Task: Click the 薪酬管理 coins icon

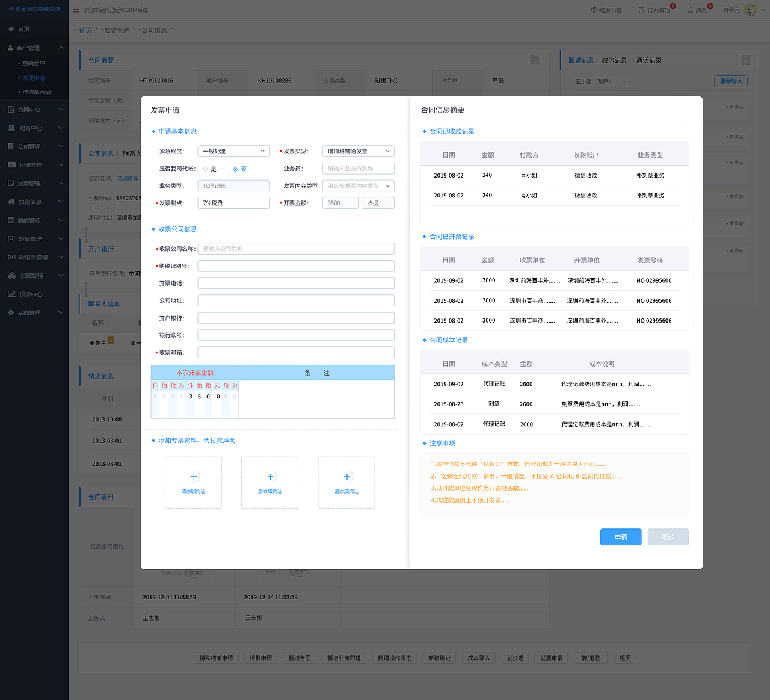Action: point(11,220)
